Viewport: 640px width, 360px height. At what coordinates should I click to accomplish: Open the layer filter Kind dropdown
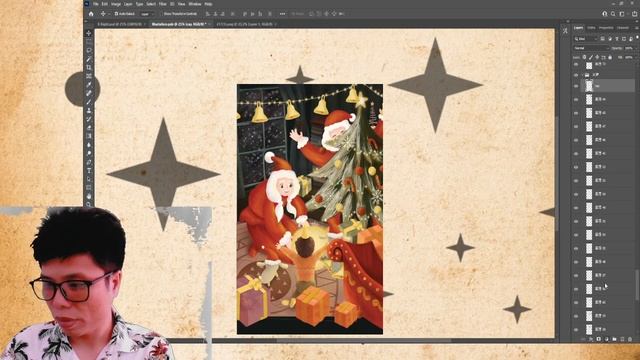pos(585,39)
